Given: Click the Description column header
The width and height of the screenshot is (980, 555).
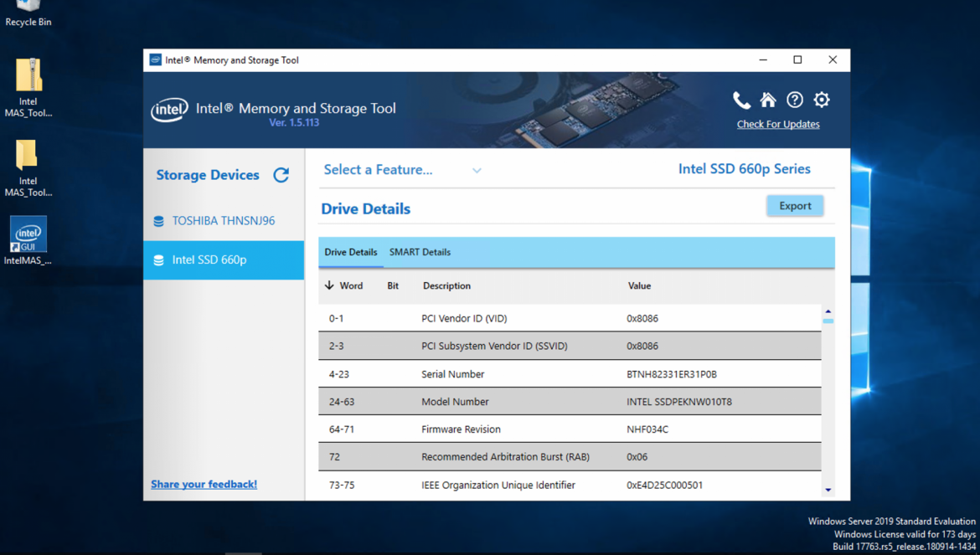Looking at the screenshot, I should (x=447, y=286).
